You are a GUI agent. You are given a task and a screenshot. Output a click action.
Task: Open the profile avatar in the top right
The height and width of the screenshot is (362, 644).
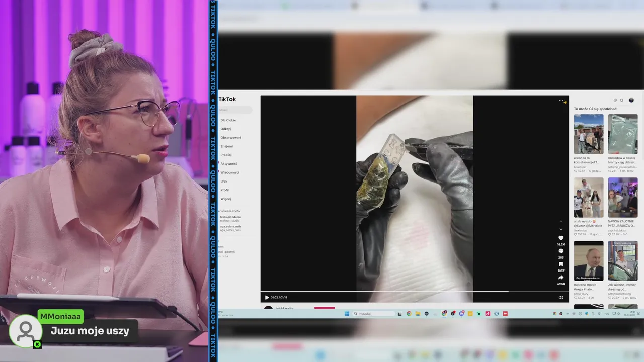[x=631, y=100]
